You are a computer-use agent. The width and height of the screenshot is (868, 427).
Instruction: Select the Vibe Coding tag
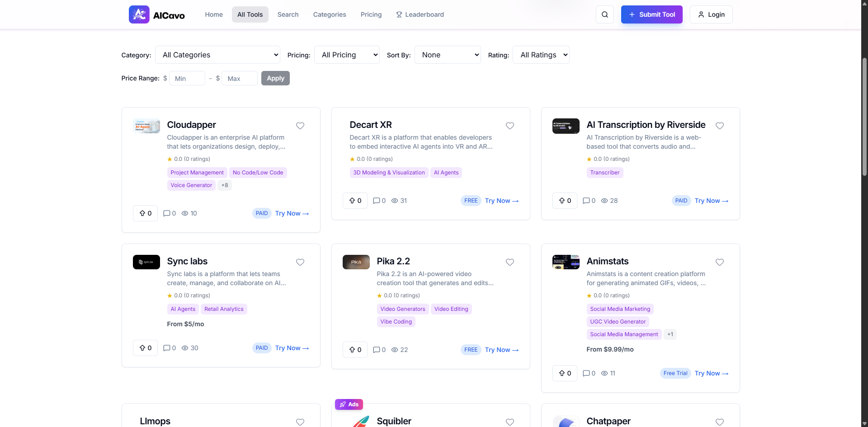396,322
